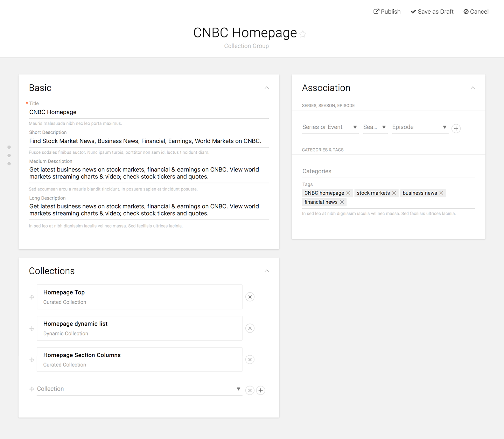Click the favorite star next to CNBC Homepage

(x=303, y=34)
